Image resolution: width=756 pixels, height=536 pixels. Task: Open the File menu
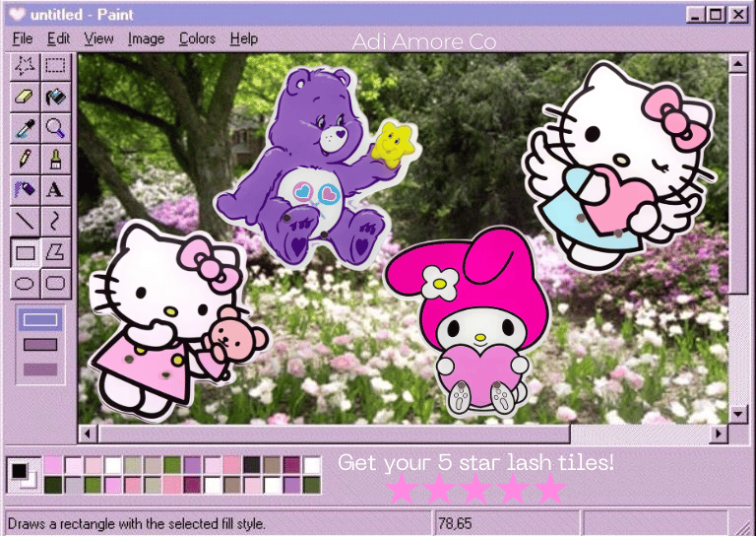23,38
